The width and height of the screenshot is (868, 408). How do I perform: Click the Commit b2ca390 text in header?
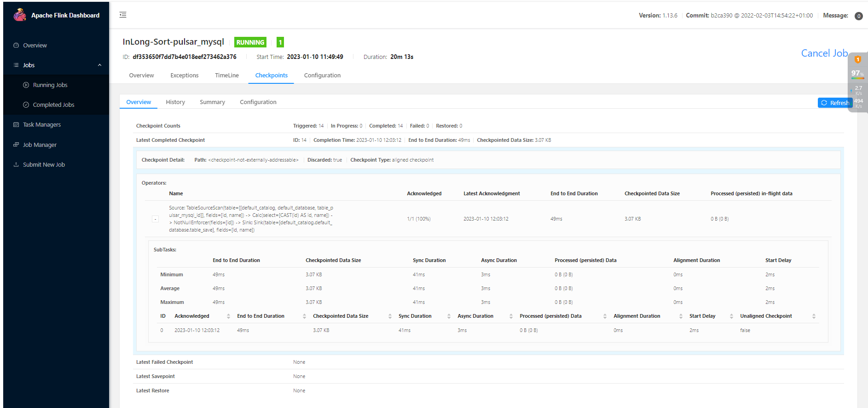[x=749, y=16]
